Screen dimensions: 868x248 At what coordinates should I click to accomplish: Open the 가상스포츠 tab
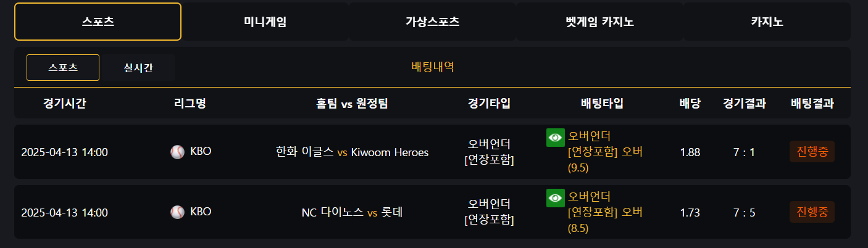pos(432,22)
